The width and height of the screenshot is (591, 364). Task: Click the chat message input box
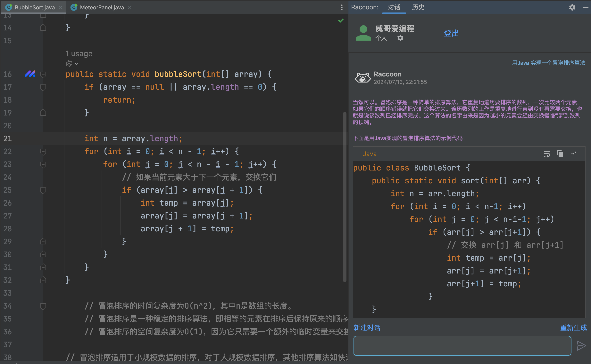point(462,346)
